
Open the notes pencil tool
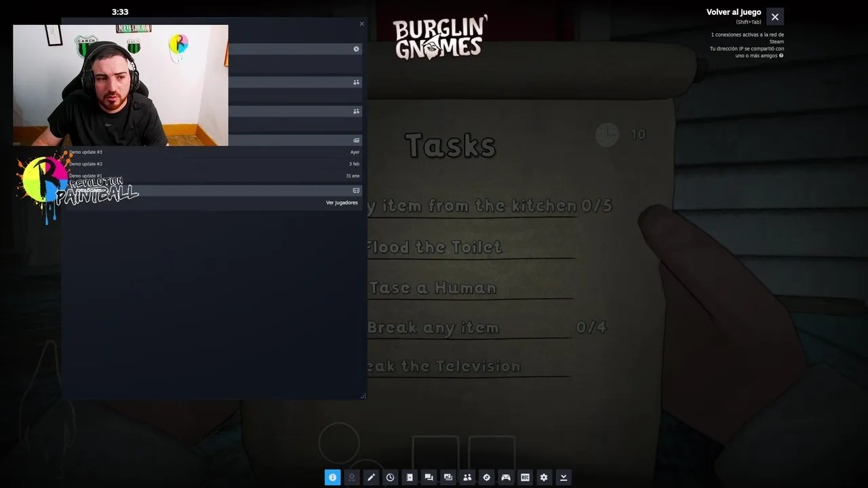371,477
